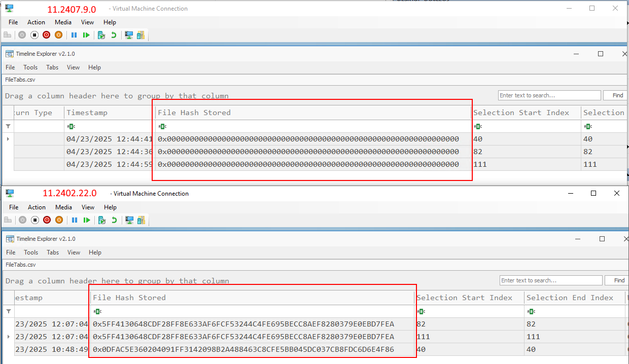Create a Checkpoint in 11.2407.9.0 window
The image size is (629, 364).
(101, 35)
